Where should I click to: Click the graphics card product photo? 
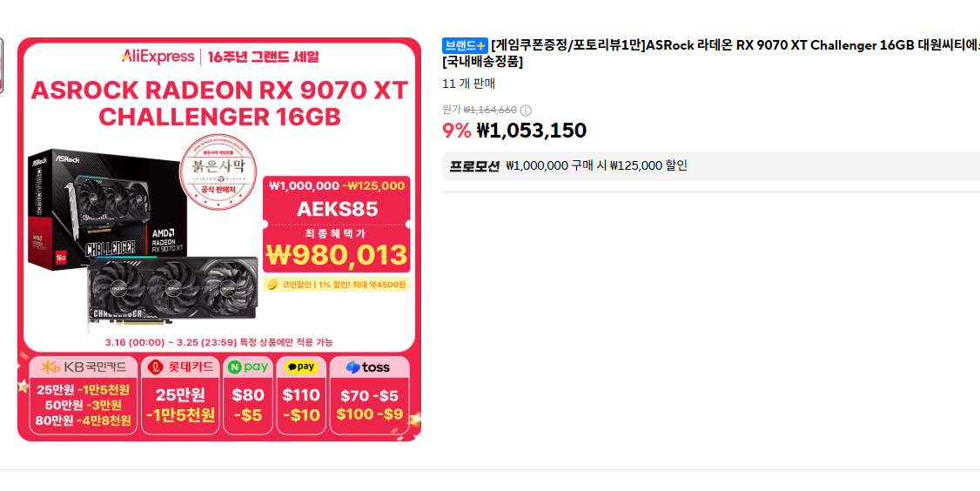click(x=143, y=241)
